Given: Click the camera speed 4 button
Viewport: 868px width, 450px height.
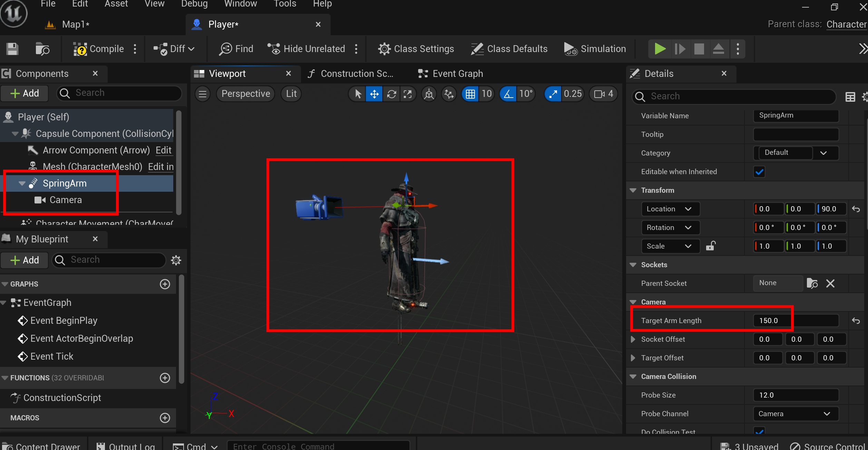Looking at the screenshot, I should point(603,94).
